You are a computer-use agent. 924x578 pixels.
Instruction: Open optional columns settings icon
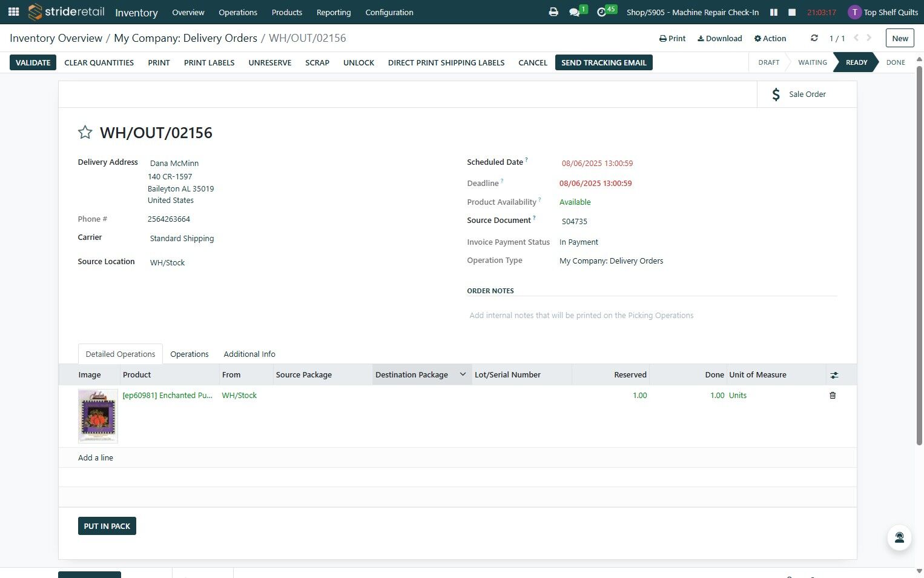834,375
